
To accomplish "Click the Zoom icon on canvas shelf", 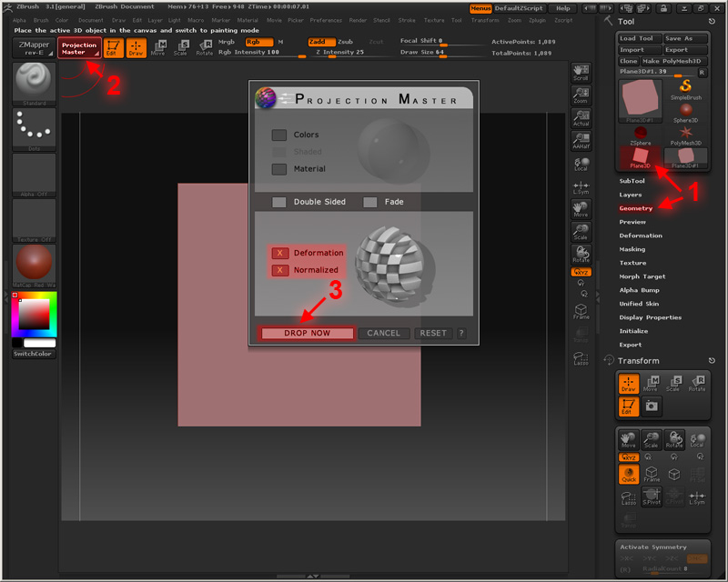I will click(581, 95).
